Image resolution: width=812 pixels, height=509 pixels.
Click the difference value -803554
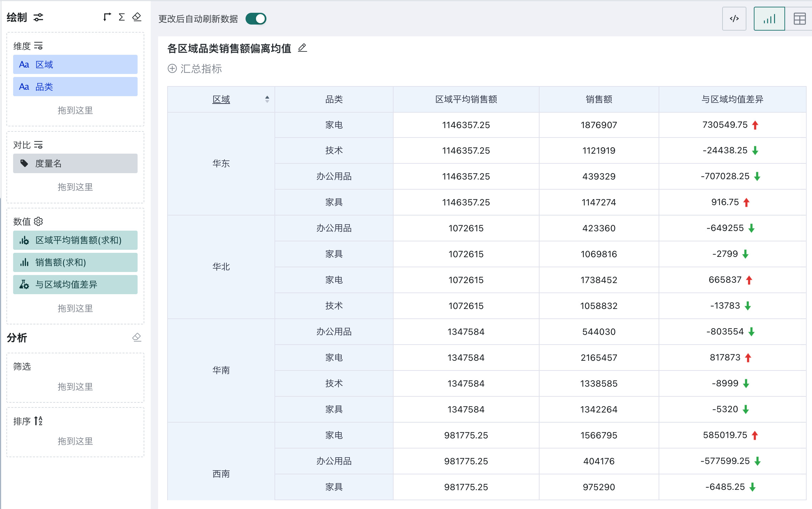point(725,331)
